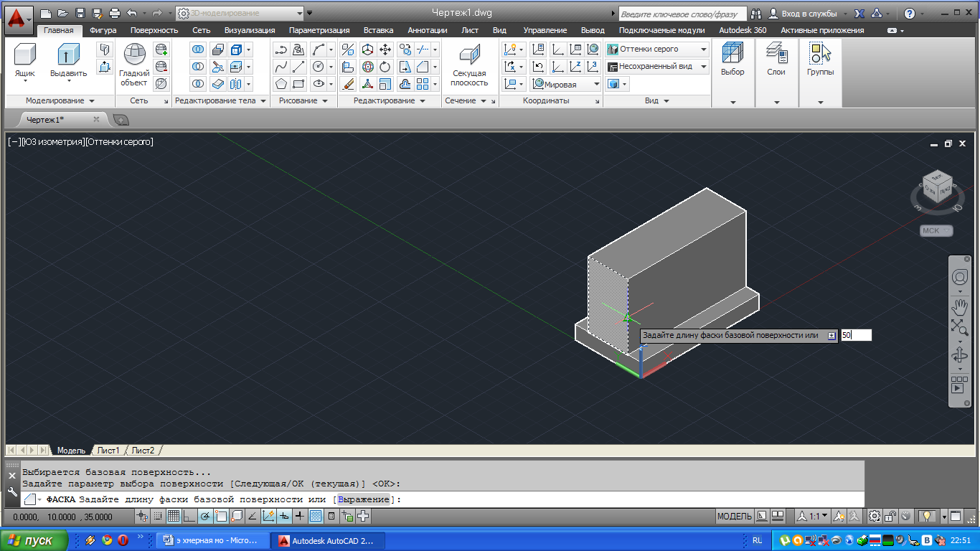Select the Pan hand tool in navigation bar

pyautogui.click(x=959, y=305)
